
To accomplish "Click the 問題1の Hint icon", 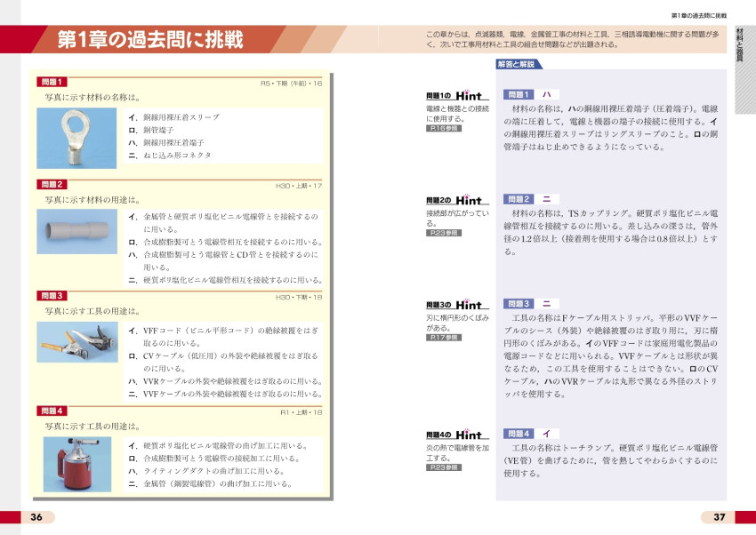I will [x=456, y=95].
